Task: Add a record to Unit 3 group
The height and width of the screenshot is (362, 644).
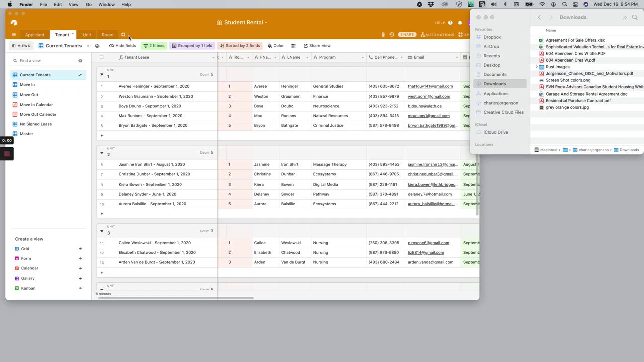Action: [x=102, y=273]
